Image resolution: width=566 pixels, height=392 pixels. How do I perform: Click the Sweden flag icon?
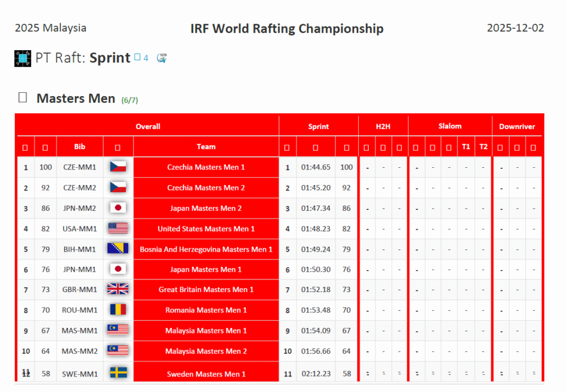118,374
